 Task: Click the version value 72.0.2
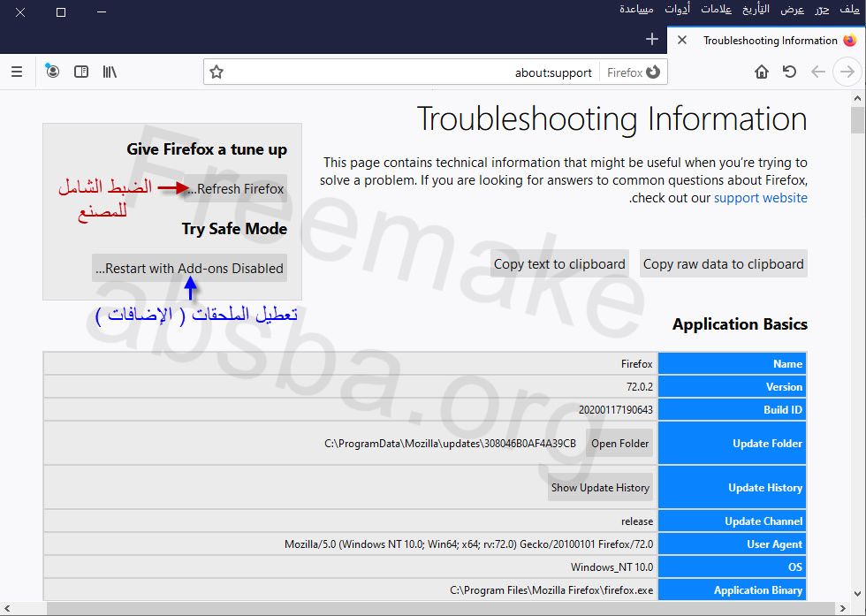coord(640,387)
